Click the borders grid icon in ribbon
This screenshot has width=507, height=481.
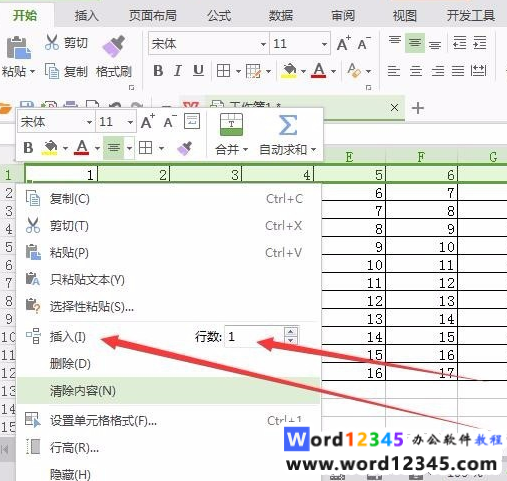[223, 71]
